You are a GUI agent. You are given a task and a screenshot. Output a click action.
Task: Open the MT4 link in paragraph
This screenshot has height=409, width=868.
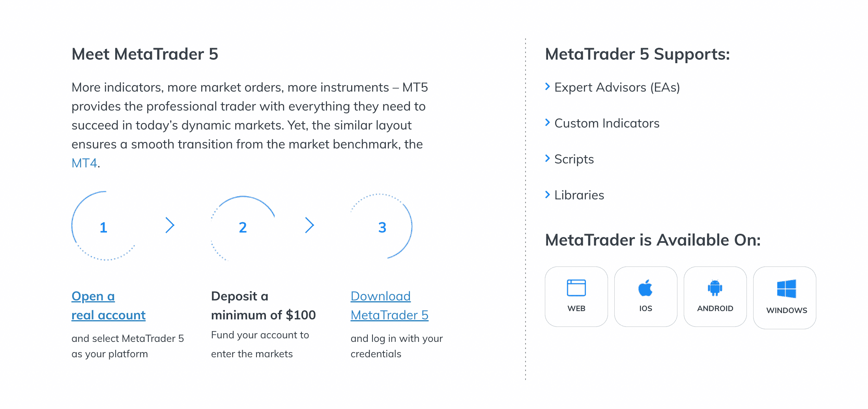click(84, 163)
